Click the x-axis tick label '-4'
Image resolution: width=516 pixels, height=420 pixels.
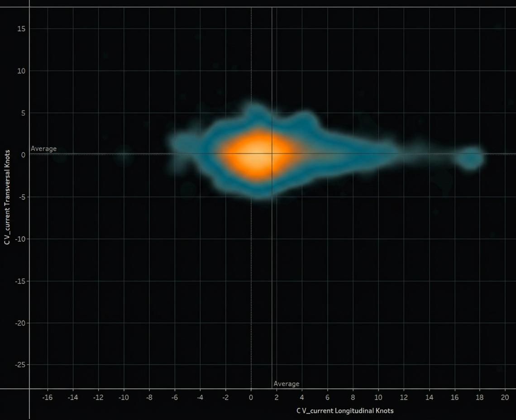tap(200, 397)
